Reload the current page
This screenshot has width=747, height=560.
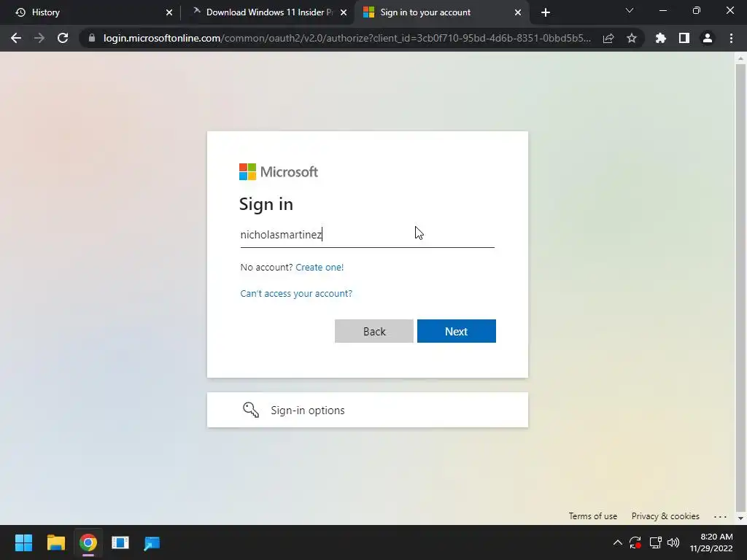click(63, 38)
